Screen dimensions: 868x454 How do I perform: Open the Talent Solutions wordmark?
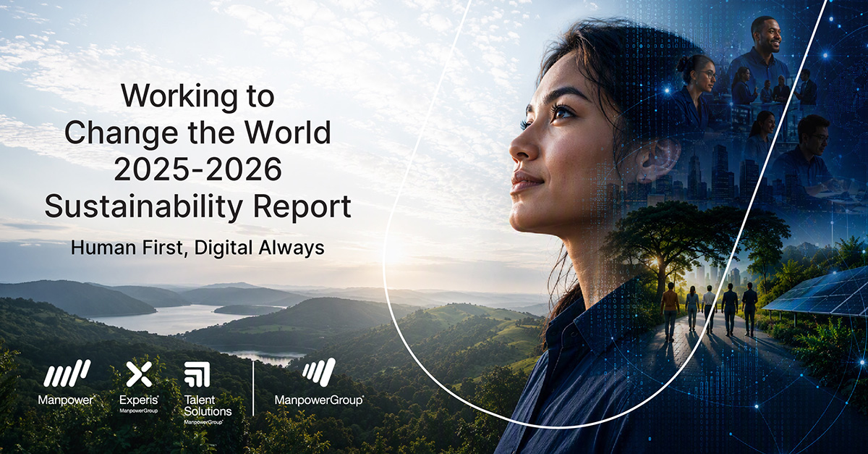click(x=208, y=405)
